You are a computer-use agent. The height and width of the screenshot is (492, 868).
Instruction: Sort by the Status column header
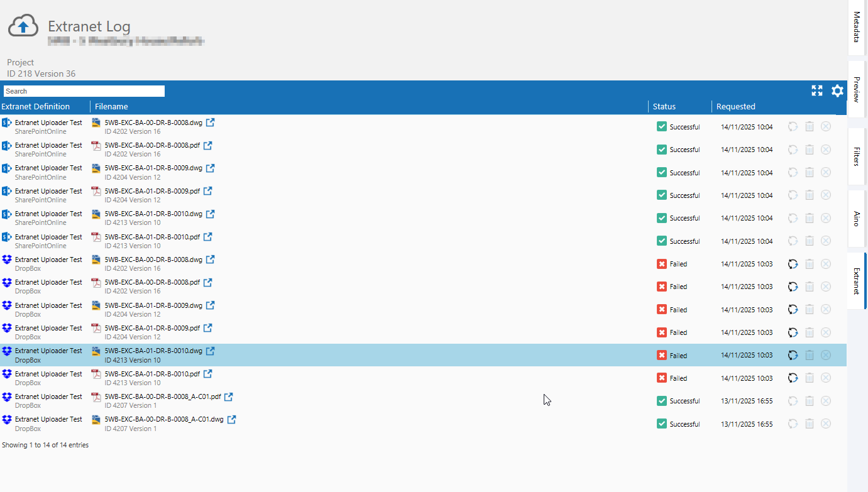coord(664,106)
